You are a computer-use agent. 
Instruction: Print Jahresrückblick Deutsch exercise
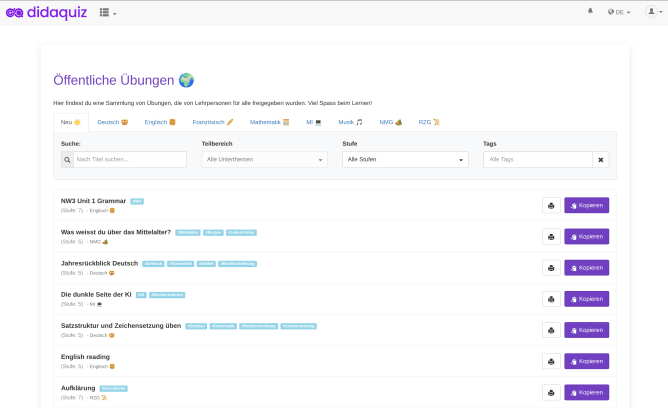pos(551,268)
